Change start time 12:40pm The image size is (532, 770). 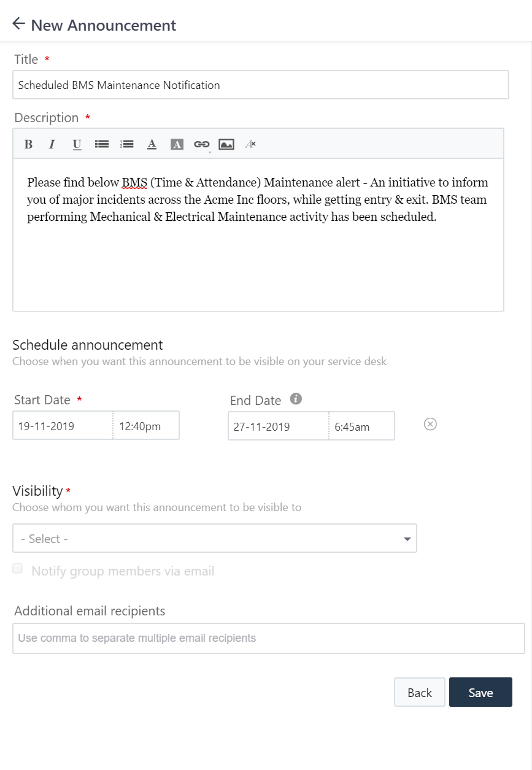[146, 425]
